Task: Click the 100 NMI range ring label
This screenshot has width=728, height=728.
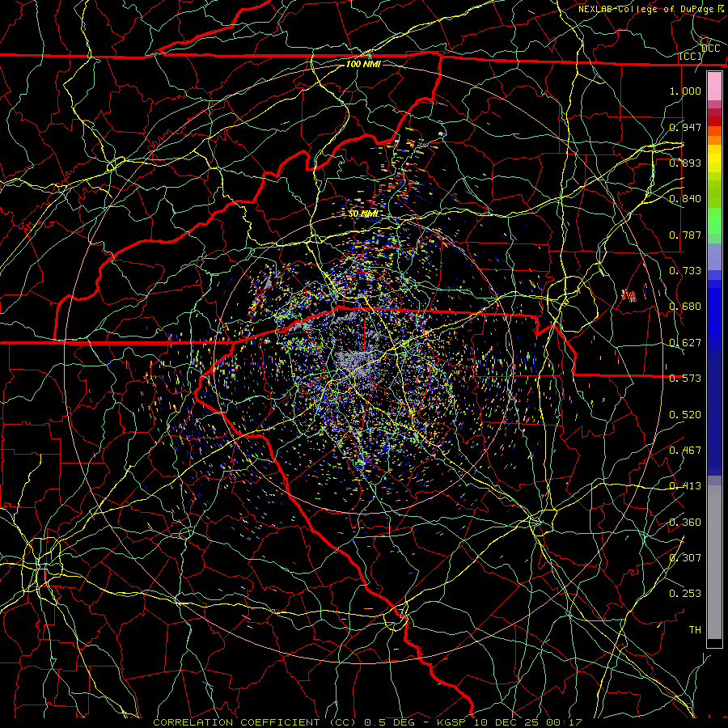Action: click(x=363, y=64)
